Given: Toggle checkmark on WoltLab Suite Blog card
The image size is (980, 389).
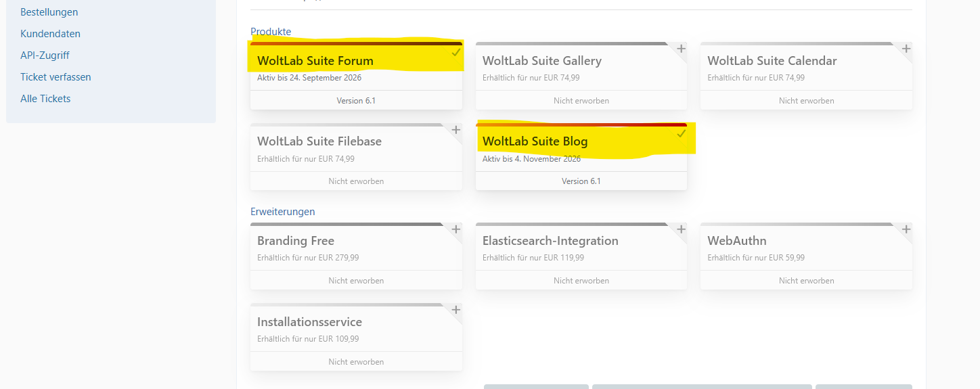Looking at the screenshot, I should pos(681,133).
